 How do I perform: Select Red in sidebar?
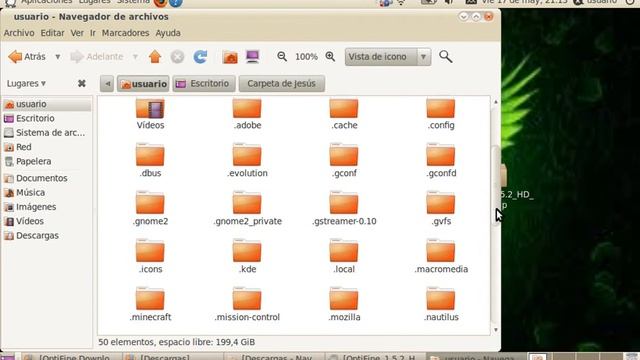click(x=47, y=147)
